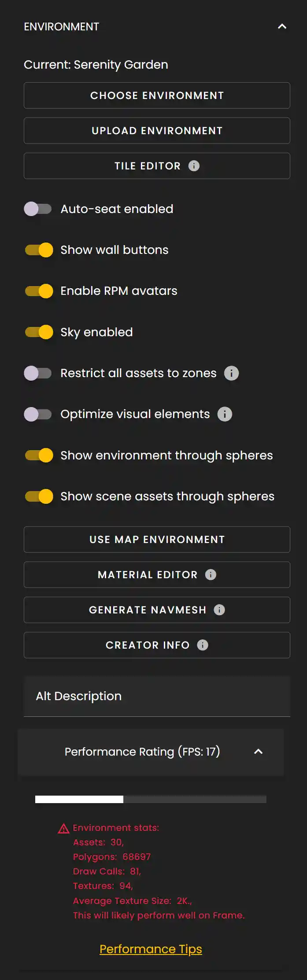Click the Optimize visual elements info icon
The image size is (307, 980).
[x=224, y=414]
